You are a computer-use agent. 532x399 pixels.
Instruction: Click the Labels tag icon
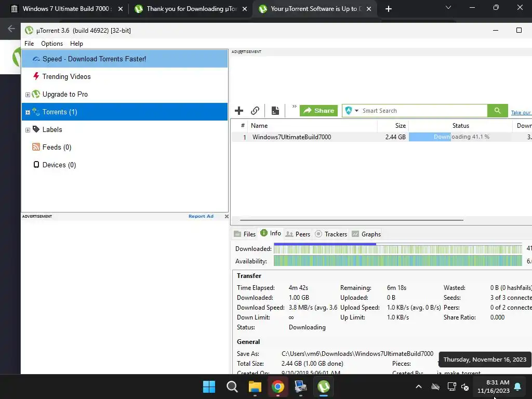tap(36, 129)
